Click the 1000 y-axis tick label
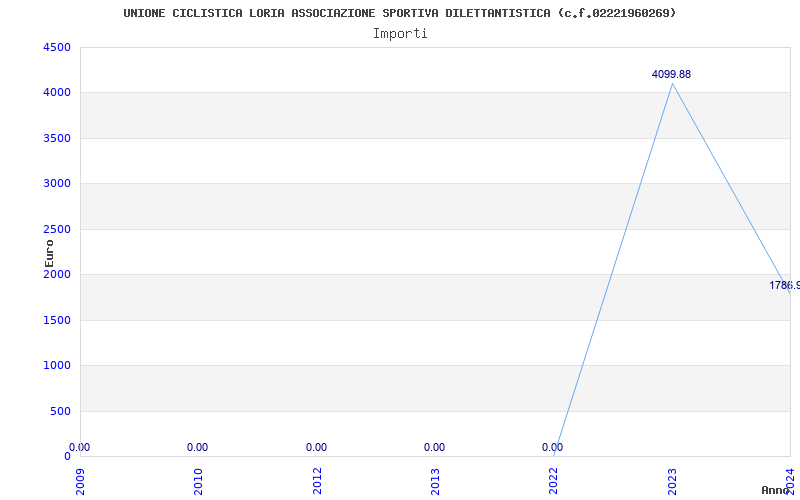This screenshot has width=800, height=500. [57, 366]
